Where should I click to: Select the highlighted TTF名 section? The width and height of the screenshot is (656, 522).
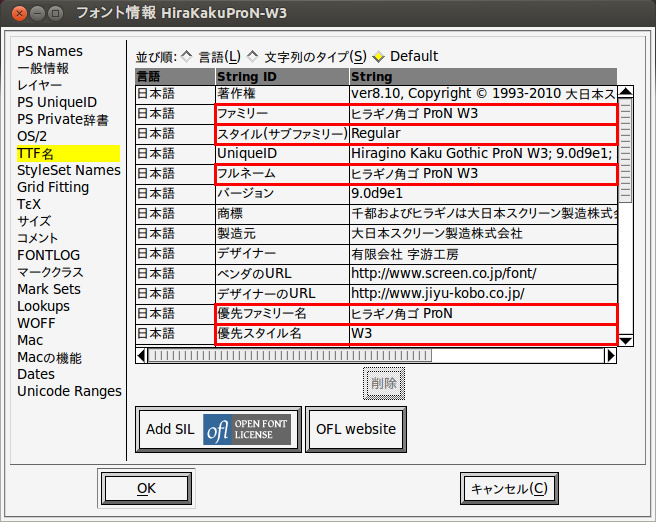68,154
